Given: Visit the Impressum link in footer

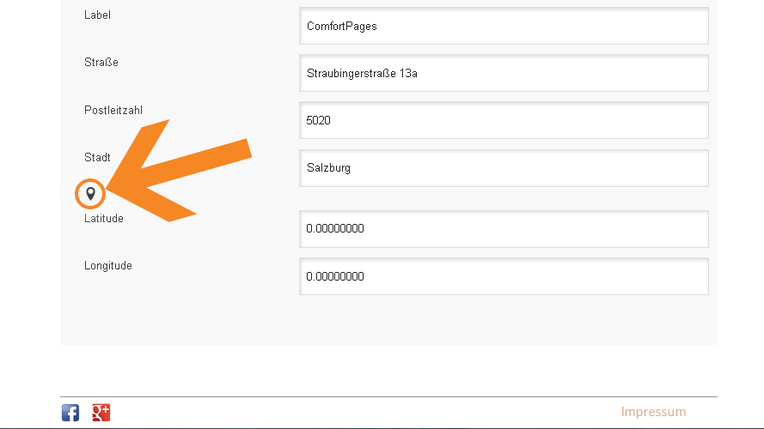Looking at the screenshot, I should coord(653,412).
